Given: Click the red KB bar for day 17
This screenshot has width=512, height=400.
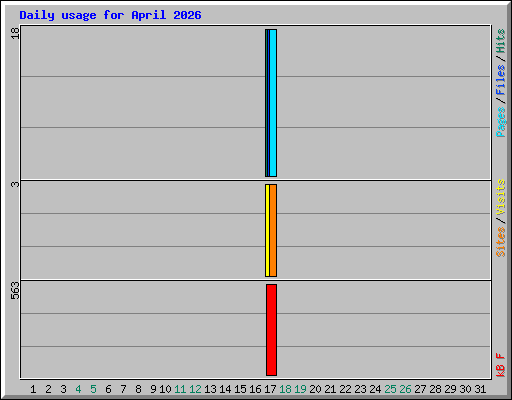Looking at the screenshot, I should click(271, 330).
